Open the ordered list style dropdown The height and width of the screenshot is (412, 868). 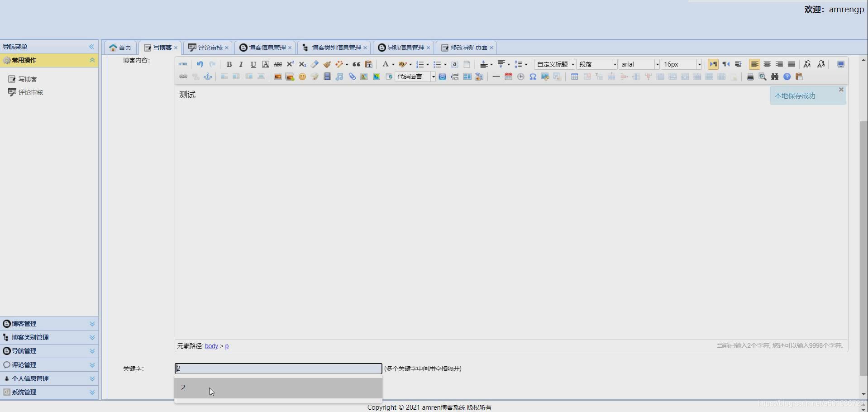point(428,64)
